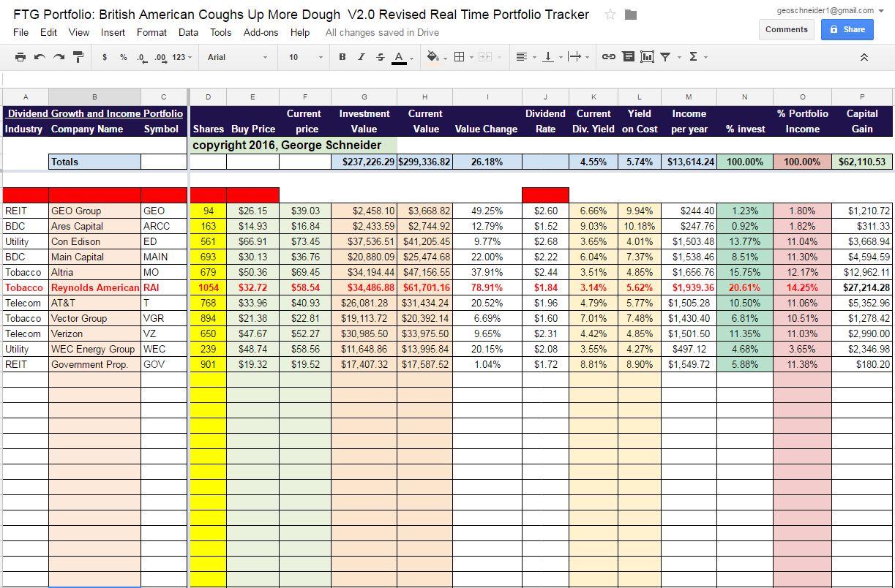This screenshot has width=895, height=588.
Task: Select the total current value '$299,336.82'
Action: click(x=424, y=162)
